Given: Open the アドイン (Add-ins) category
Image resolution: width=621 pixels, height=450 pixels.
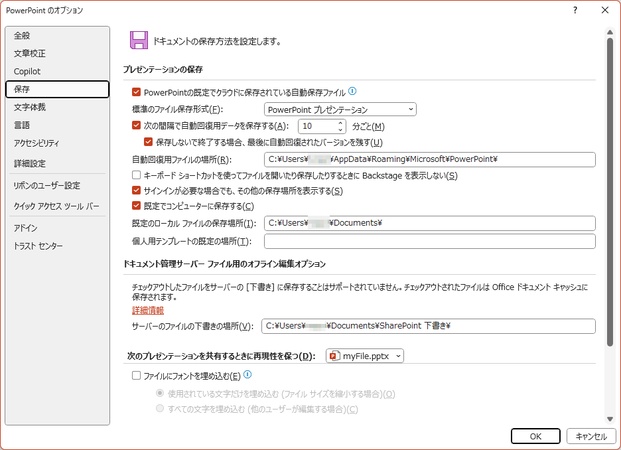Looking at the screenshot, I should [57, 228].
